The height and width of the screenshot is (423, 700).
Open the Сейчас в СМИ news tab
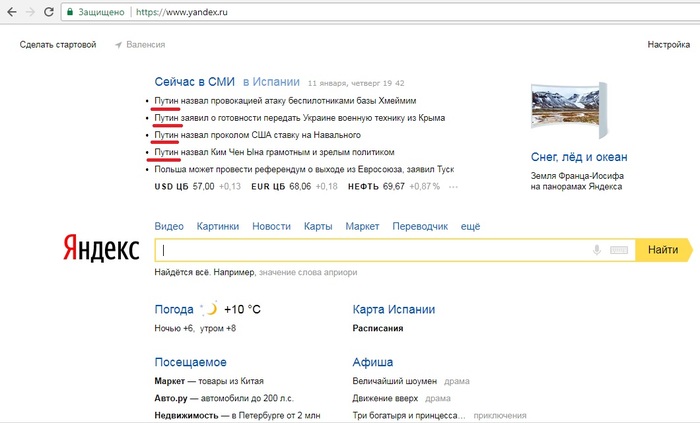pyautogui.click(x=195, y=82)
